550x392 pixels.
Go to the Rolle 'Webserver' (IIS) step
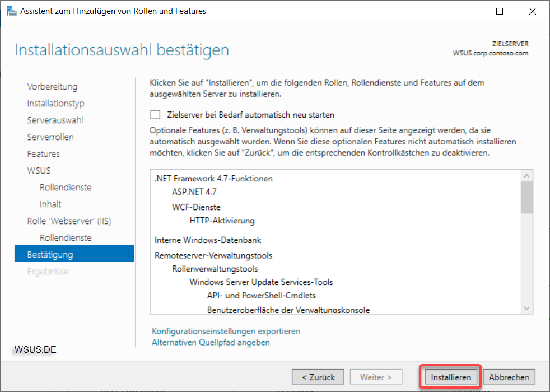point(69,221)
